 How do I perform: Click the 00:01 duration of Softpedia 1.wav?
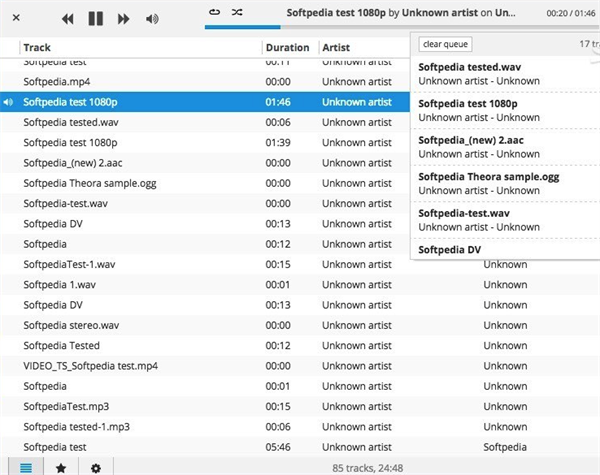pyautogui.click(x=277, y=284)
